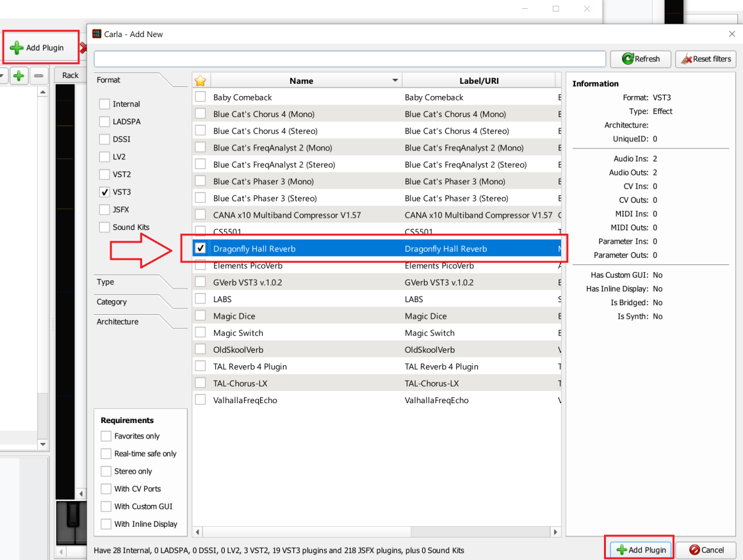This screenshot has height=560, width=743.
Task: Click the gray minus button
Action: coord(39,76)
